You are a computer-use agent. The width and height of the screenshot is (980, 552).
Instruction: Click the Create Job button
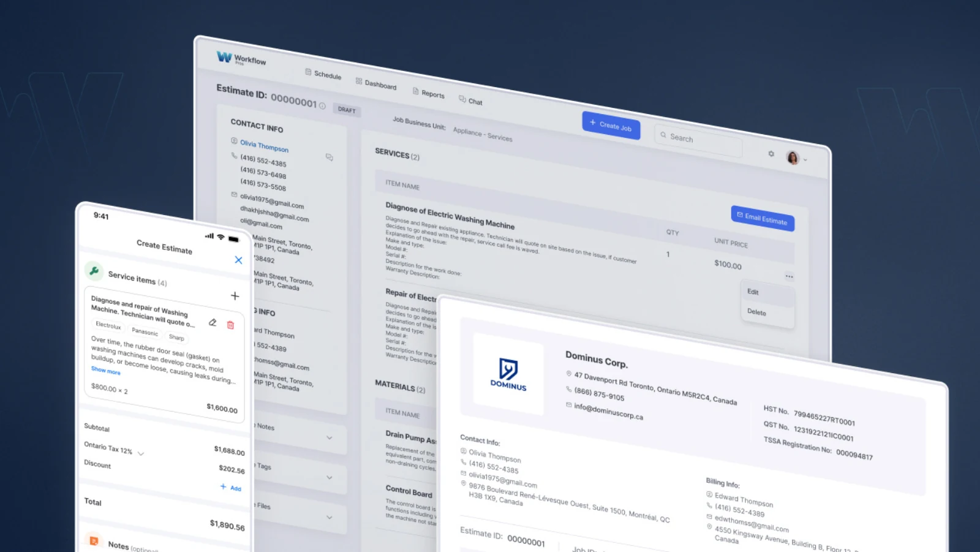(x=611, y=126)
